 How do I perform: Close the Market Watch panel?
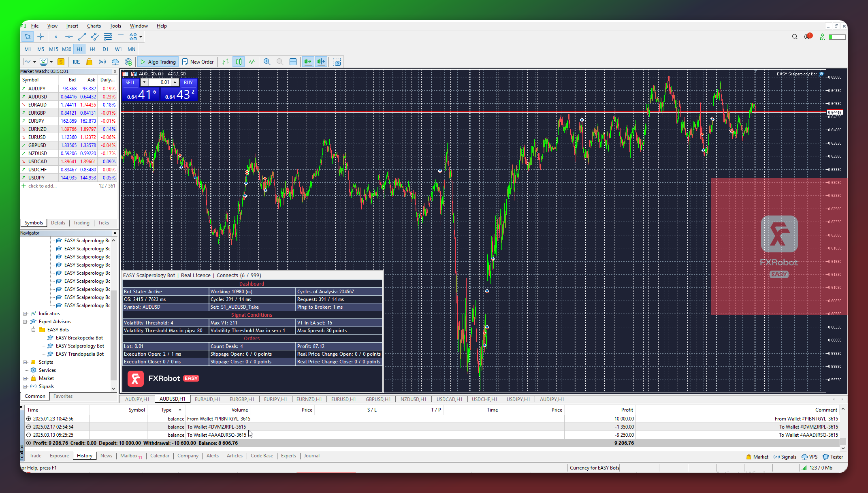115,72
